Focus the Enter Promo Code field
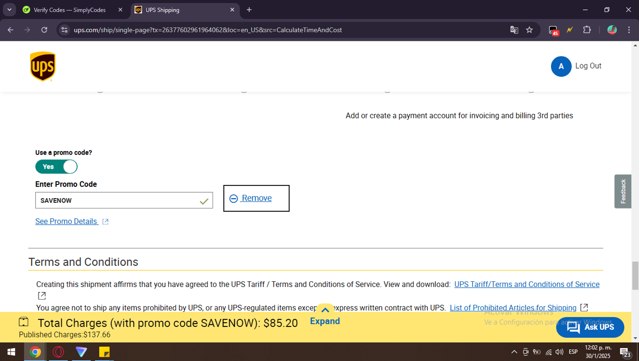The image size is (640, 361). 124,201
